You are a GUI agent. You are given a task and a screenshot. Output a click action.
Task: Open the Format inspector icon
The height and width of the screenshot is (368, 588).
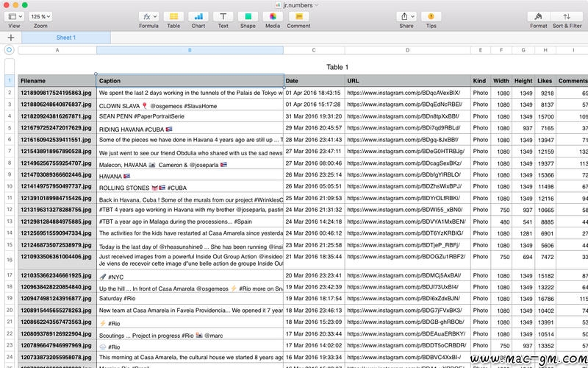tap(539, 16)
